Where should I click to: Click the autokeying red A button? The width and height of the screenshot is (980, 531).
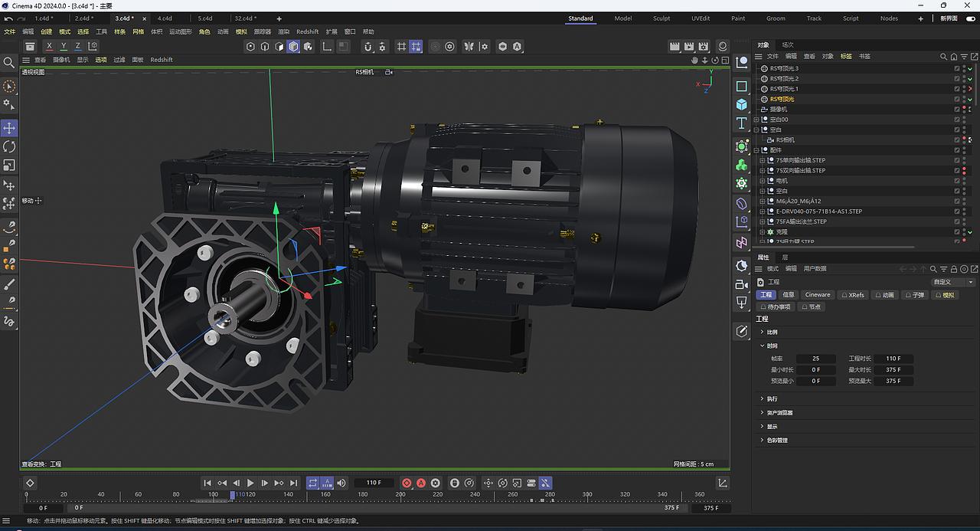coord(420,483)
